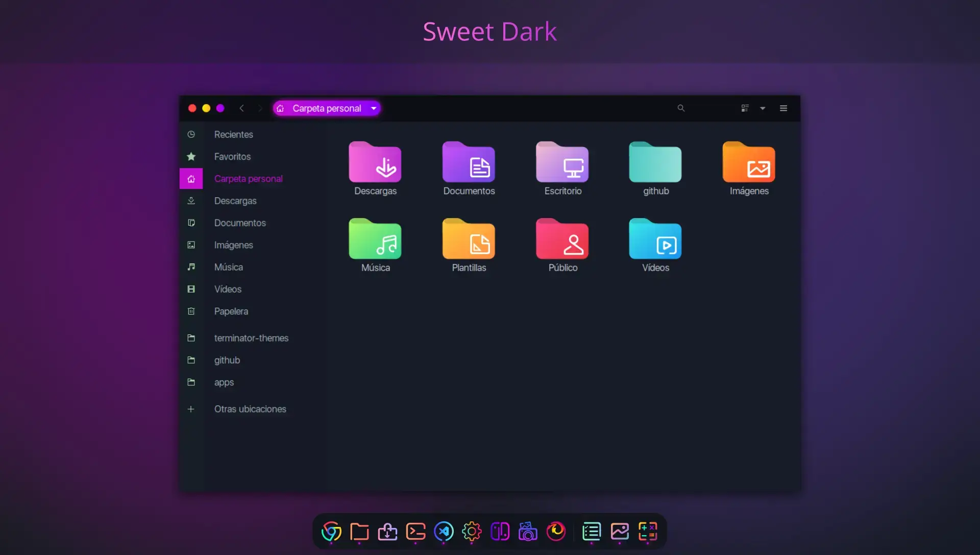Open view options dropdown arrow
Screen dimensions: 980x555
coord(763,108)
